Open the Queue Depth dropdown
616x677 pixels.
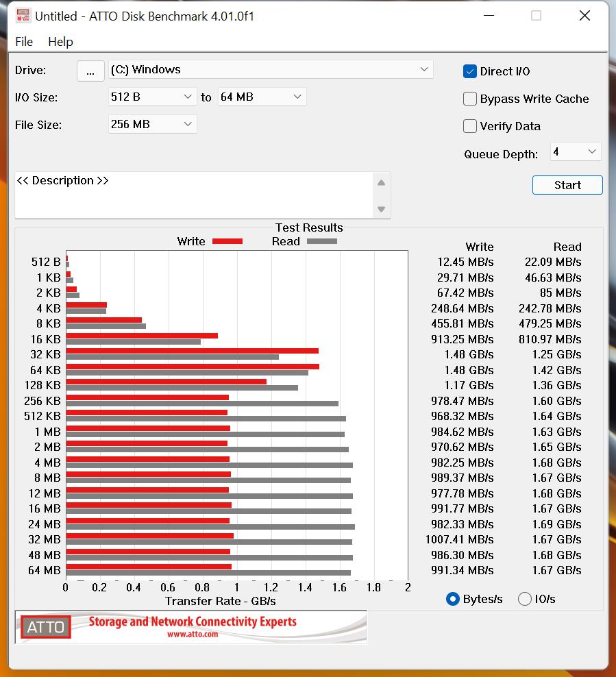click(x=576, y=151)
